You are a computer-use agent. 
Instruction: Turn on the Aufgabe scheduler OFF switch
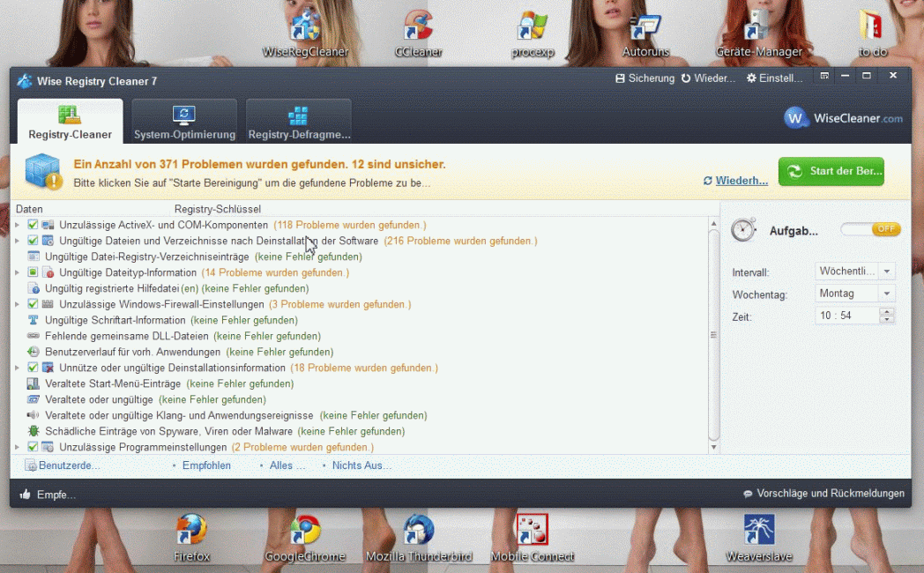click(870, 229)
